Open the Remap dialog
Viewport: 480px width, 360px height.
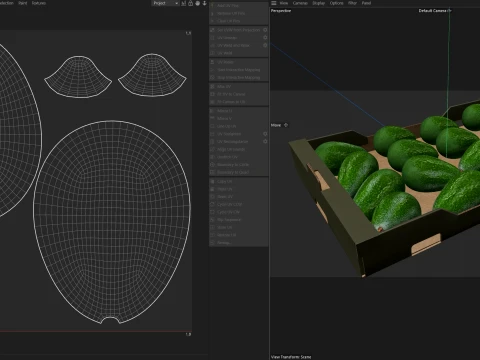[239, 243]
